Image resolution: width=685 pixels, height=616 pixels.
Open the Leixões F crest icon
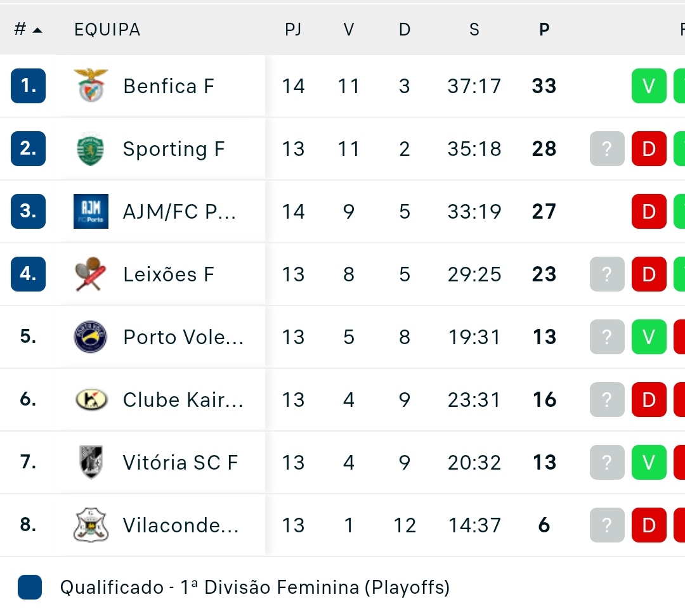pos(91,274)
